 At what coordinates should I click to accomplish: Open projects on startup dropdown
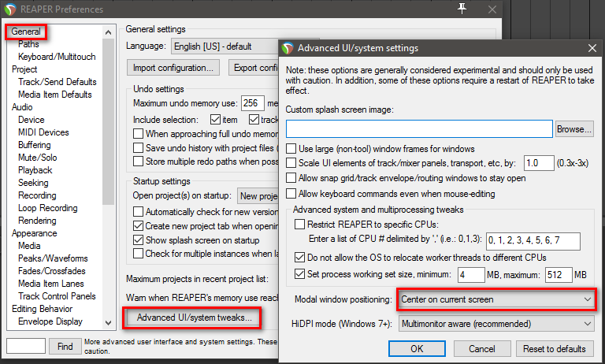[258, 195]
